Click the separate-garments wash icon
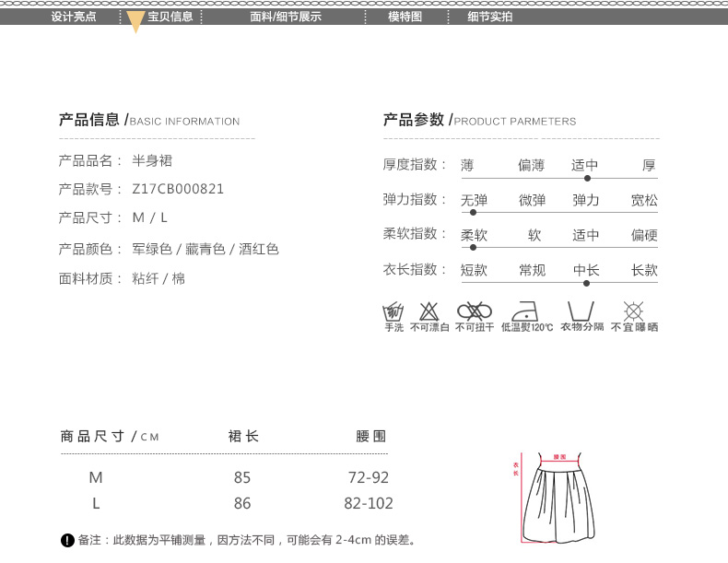This screenshot has height=563, width=728. pyautogui.click(x=581, y=311)
